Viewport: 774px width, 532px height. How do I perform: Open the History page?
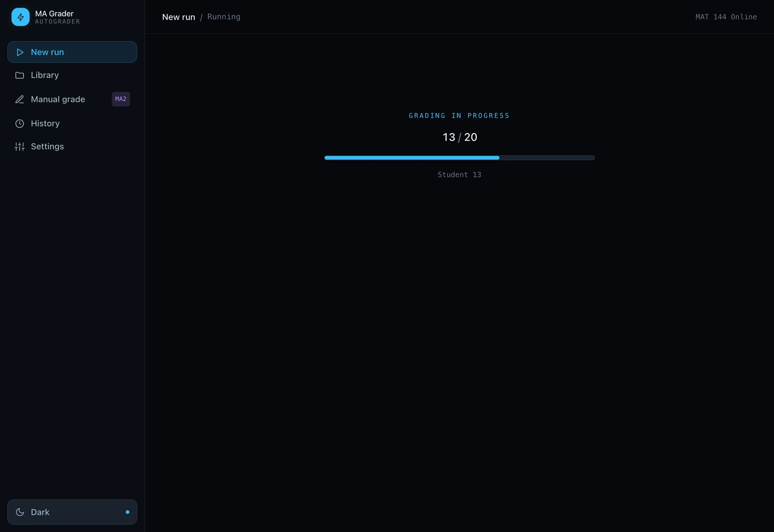coord(72,124)
